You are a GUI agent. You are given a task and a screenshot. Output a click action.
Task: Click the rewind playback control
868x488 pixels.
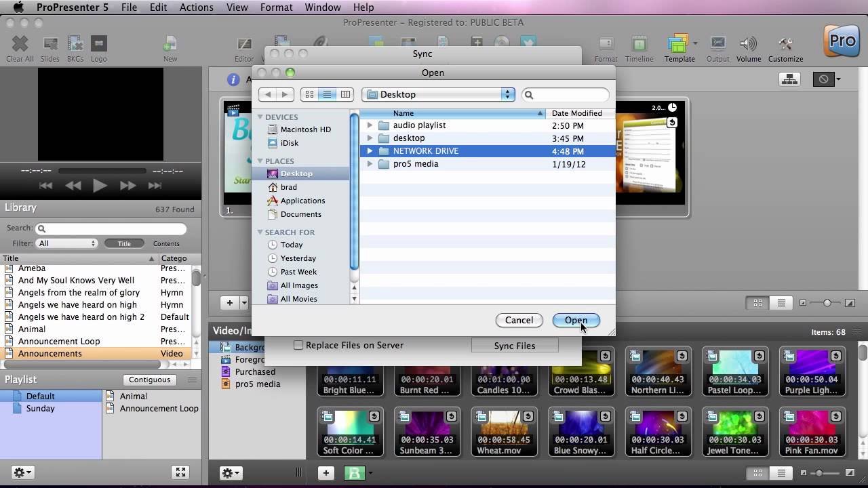[73, 186]
